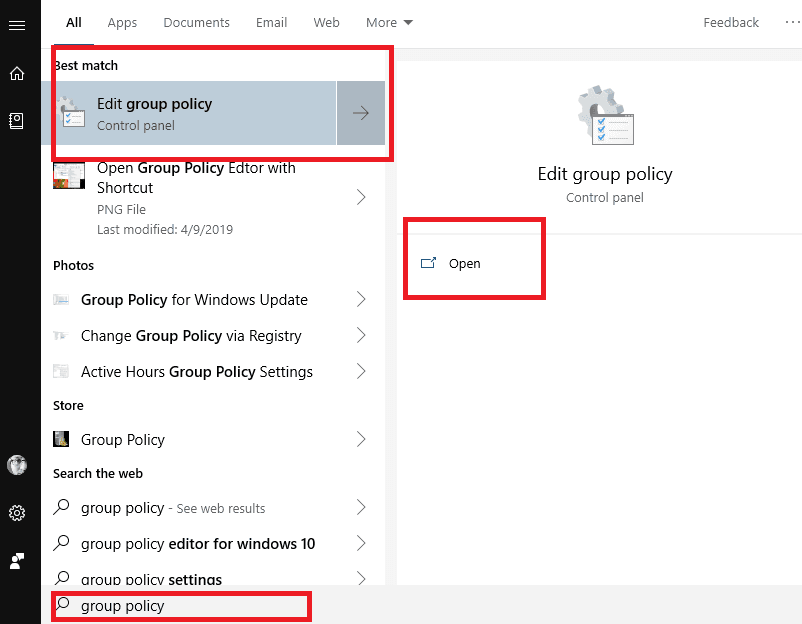Screen dimensions: 802x624
Task: Select 'Active Hours Group Policy Settings' photo result
Action: click(213, 371)
